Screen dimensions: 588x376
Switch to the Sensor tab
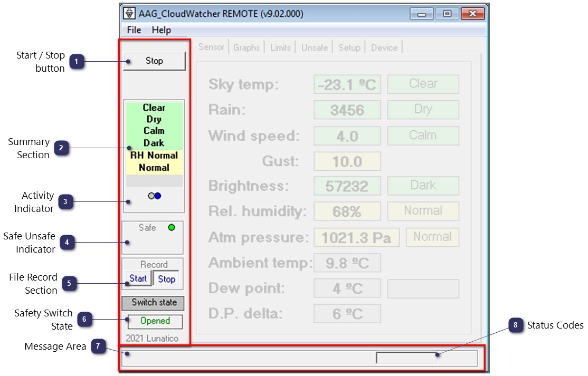coord(211,47)
